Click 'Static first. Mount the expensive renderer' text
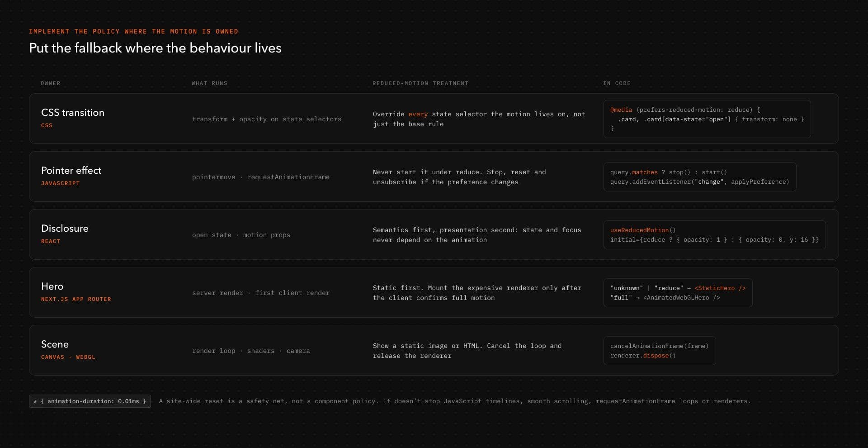 click(x=477, y=293)
